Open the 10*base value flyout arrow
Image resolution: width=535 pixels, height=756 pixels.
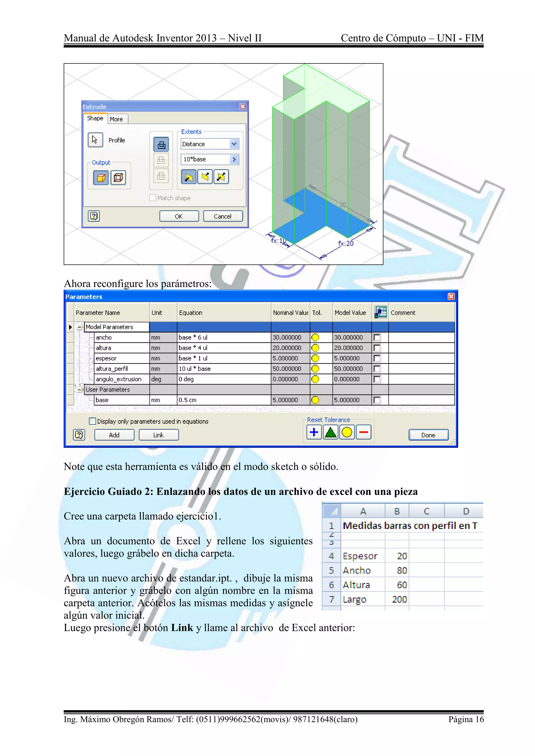(234, 159)
